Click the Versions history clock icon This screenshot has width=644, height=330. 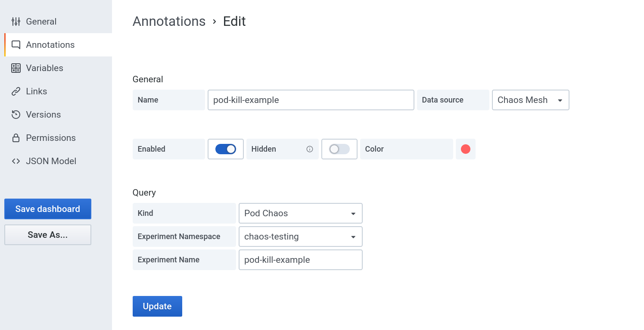pyautogui.click(x=16, y=115)
